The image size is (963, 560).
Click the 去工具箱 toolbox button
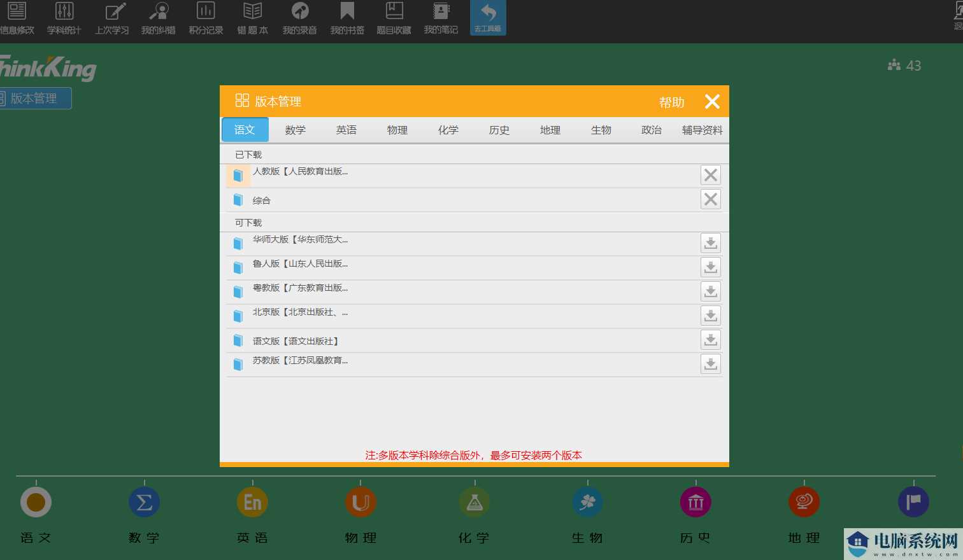coord(488,18)
